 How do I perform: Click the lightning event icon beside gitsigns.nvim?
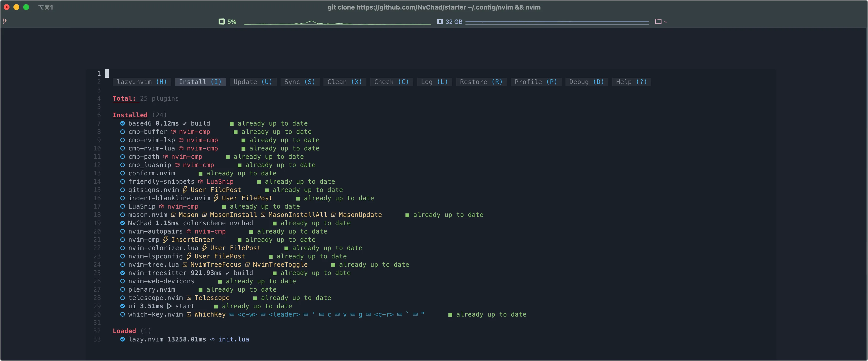click(185, 190)
